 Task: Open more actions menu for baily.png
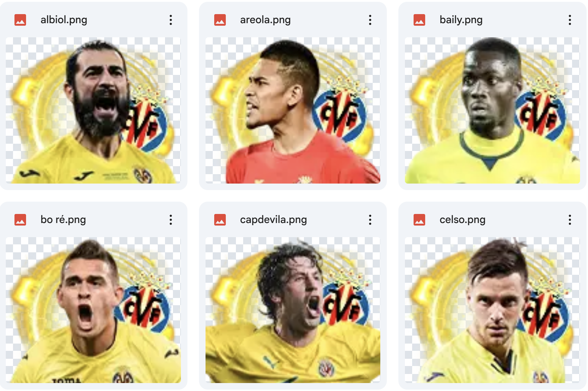pos(570,20)
